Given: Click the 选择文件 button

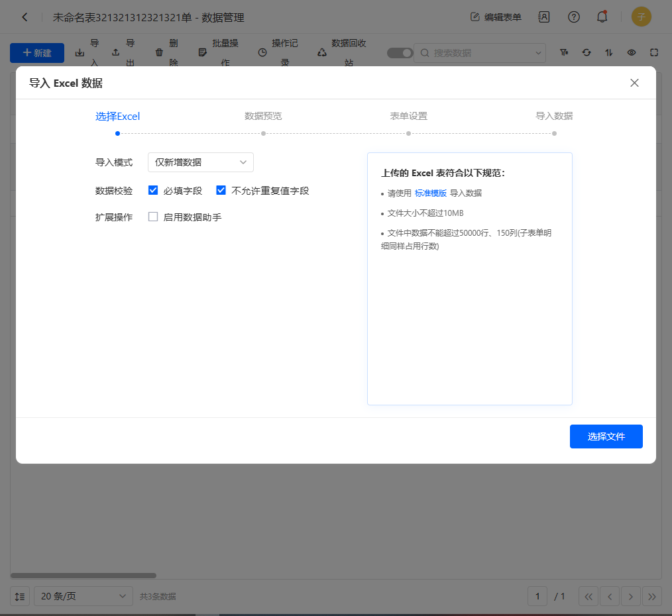Looking at the screenshot, I should tap(606, 436).
